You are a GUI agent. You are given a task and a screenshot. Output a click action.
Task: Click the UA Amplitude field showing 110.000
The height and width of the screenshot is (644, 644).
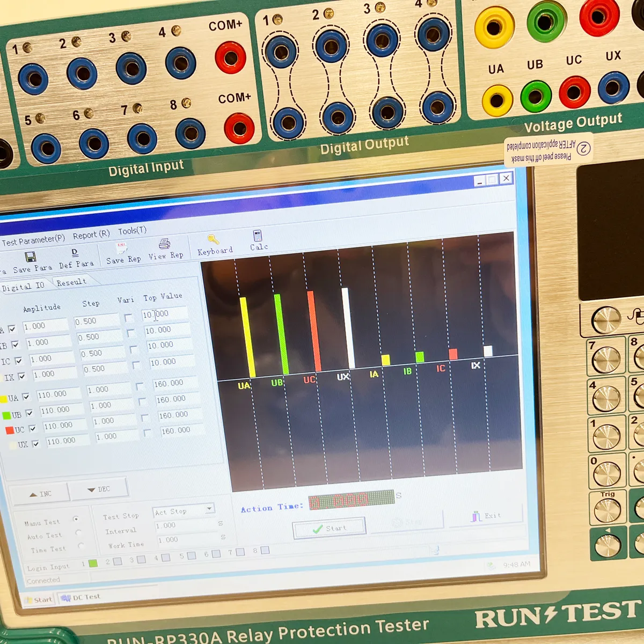59,394
